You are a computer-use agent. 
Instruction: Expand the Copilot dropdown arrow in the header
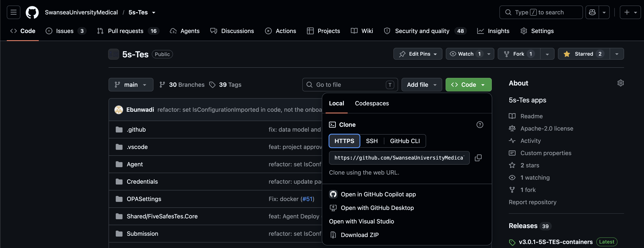(x=604, y=12)
